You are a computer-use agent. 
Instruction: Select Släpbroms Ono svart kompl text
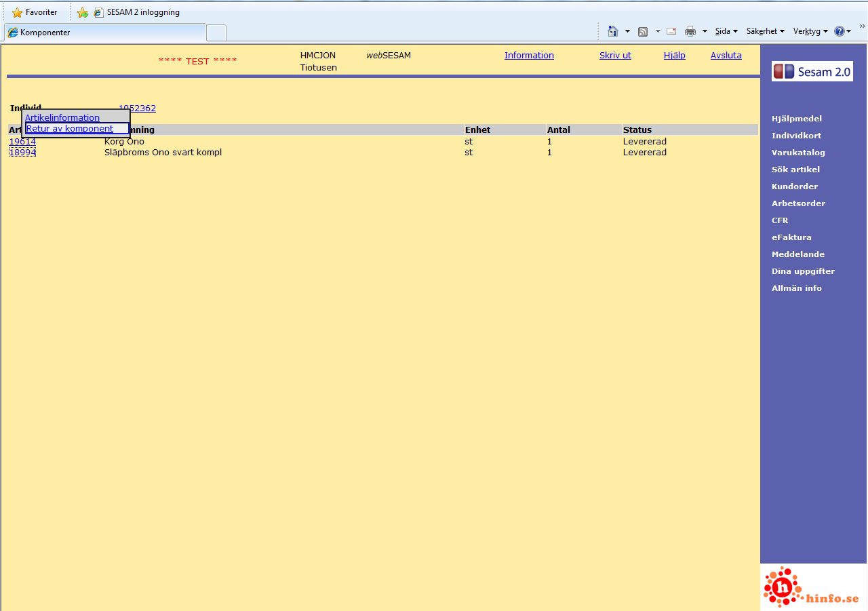tap(163, 152)
